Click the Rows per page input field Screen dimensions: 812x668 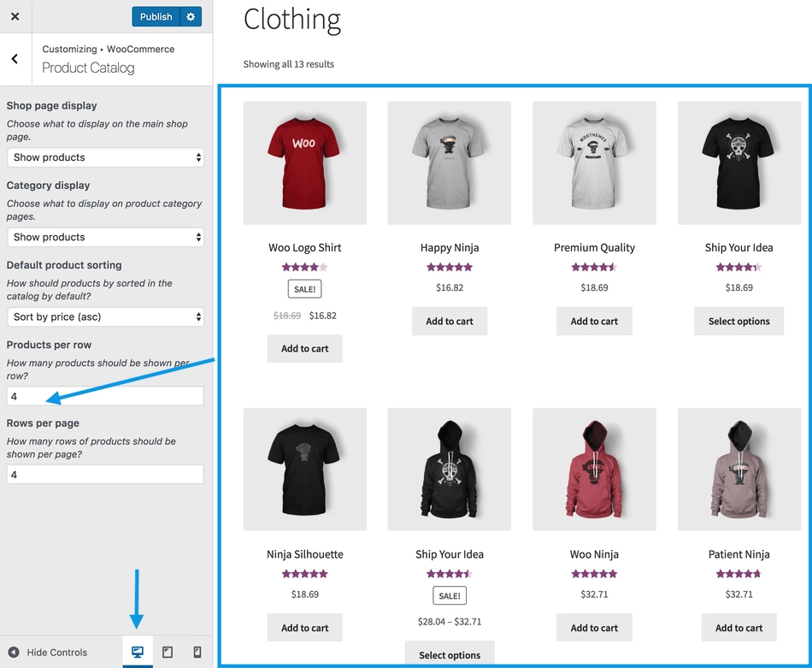pyautogui.click(x=105, y=474)
